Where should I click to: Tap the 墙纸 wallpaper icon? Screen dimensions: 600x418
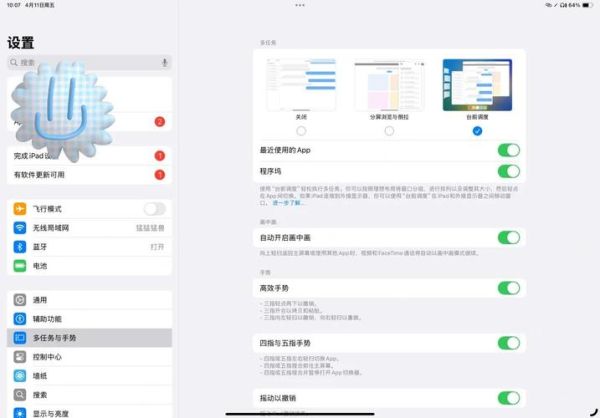[20, 376]
